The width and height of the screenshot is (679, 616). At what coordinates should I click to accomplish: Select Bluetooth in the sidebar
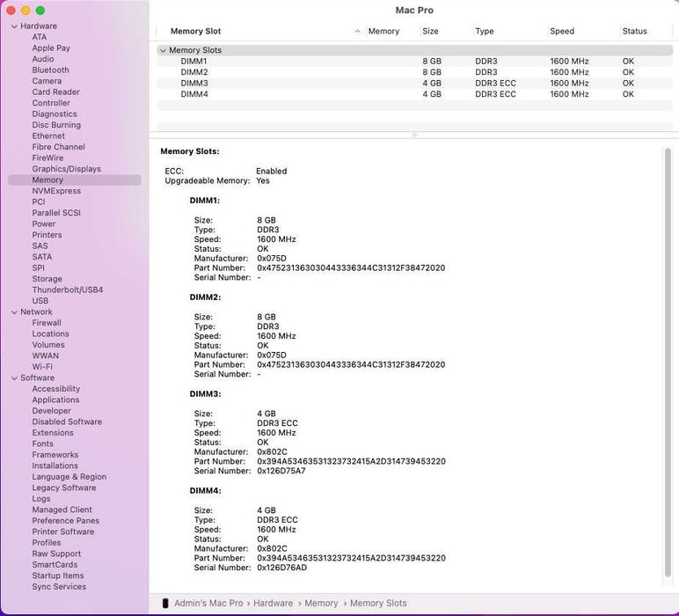point(50,70)
